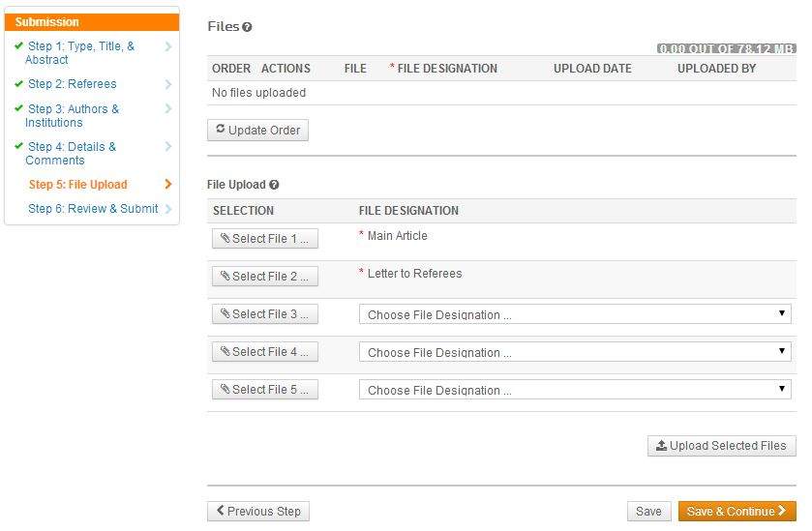Viewport: 812px width, 531px height.
Task: Click the help icon beside File Upload
Action: click(x=274, y=185)
